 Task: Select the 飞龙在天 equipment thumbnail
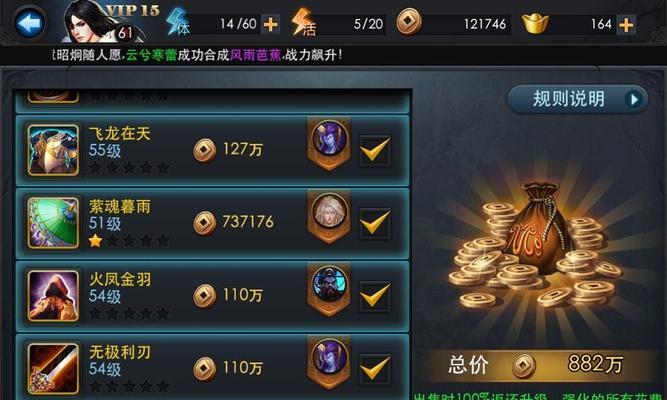point(53,150)
